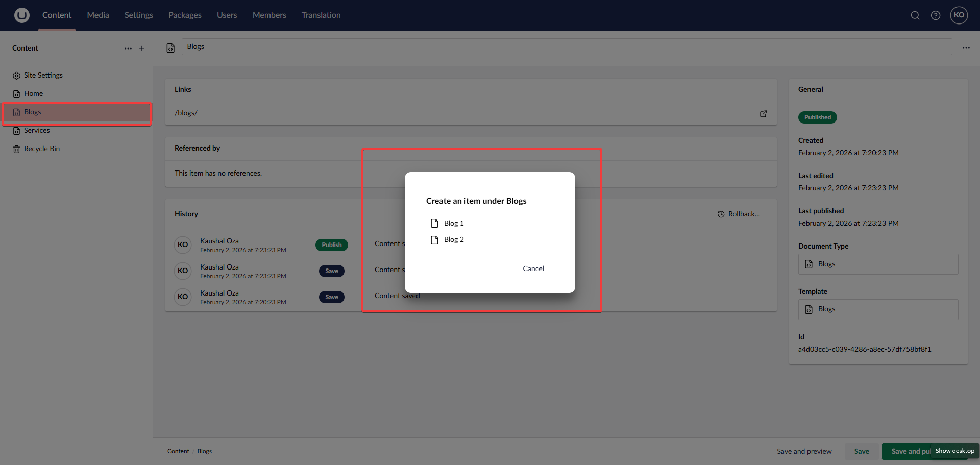Image resolution: width=980 pixels, height=465 pixels.
Task: Click Save and preview
Action: [x=804, y=451]
